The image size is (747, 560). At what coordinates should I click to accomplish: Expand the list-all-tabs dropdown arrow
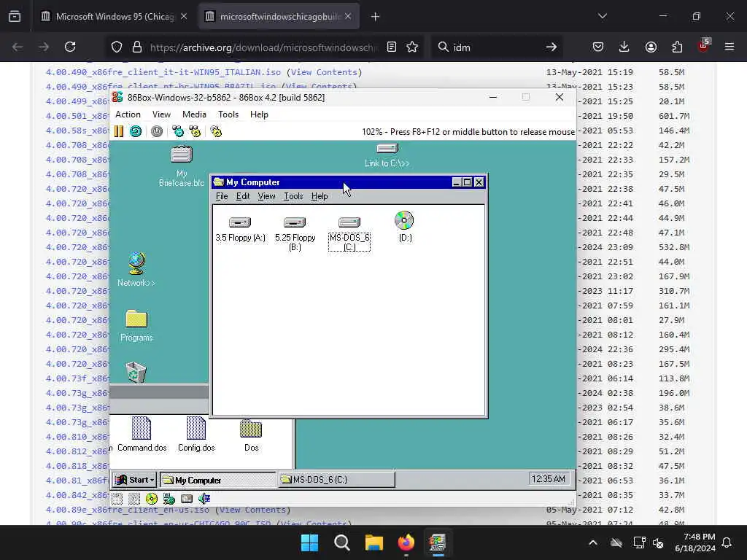603,16
